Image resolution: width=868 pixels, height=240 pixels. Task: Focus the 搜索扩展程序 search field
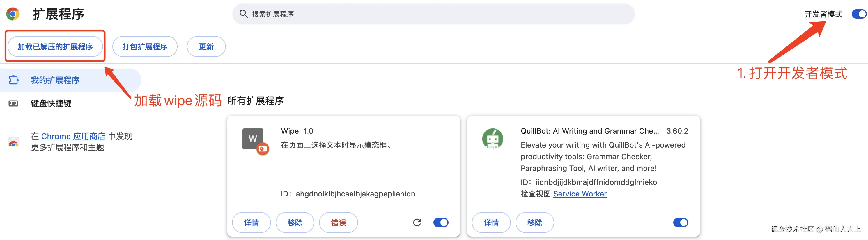(x=434, y=14)
